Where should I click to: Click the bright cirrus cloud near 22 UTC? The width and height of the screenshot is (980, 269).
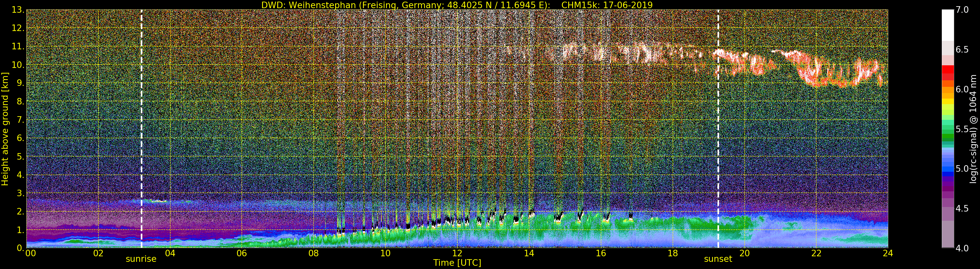pyautogui.click(x=818, y=74)
